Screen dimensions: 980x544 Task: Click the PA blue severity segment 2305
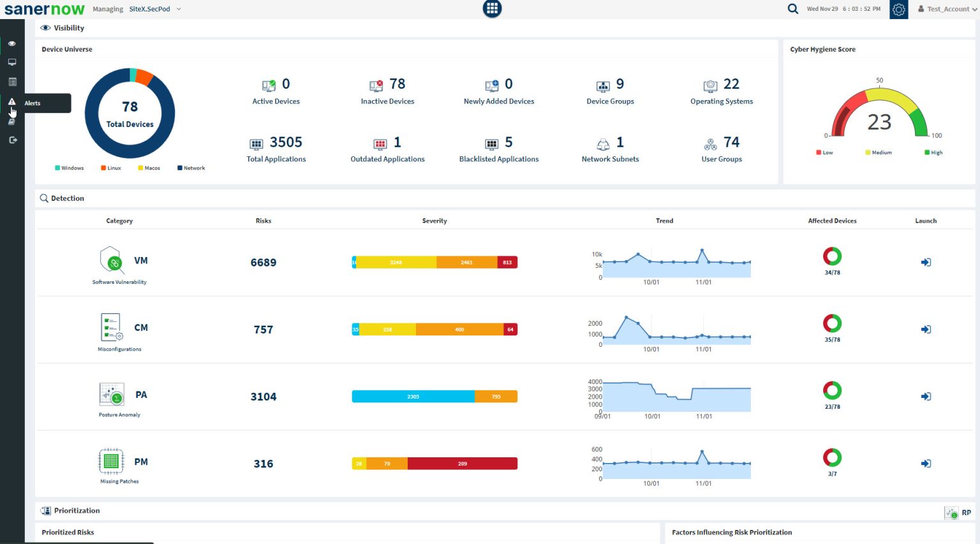click(x=413, y=397)
